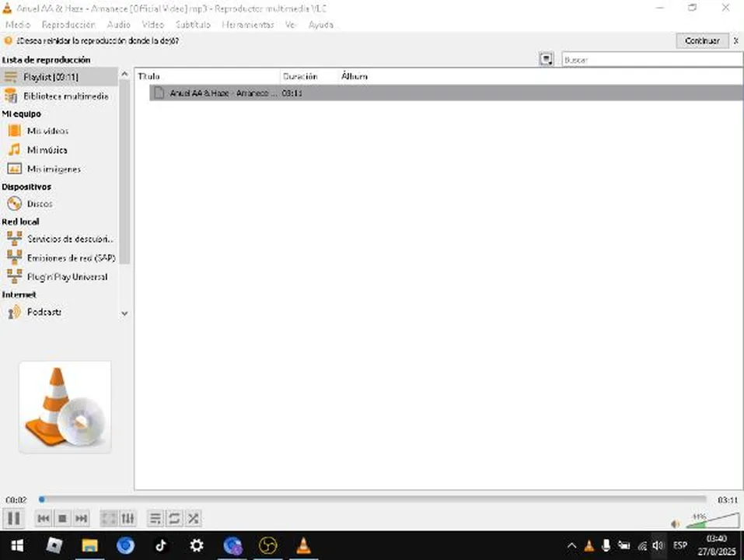
Task: Toggle the playlist view icon
Action: pyautogui.click(x=155, y=518)
